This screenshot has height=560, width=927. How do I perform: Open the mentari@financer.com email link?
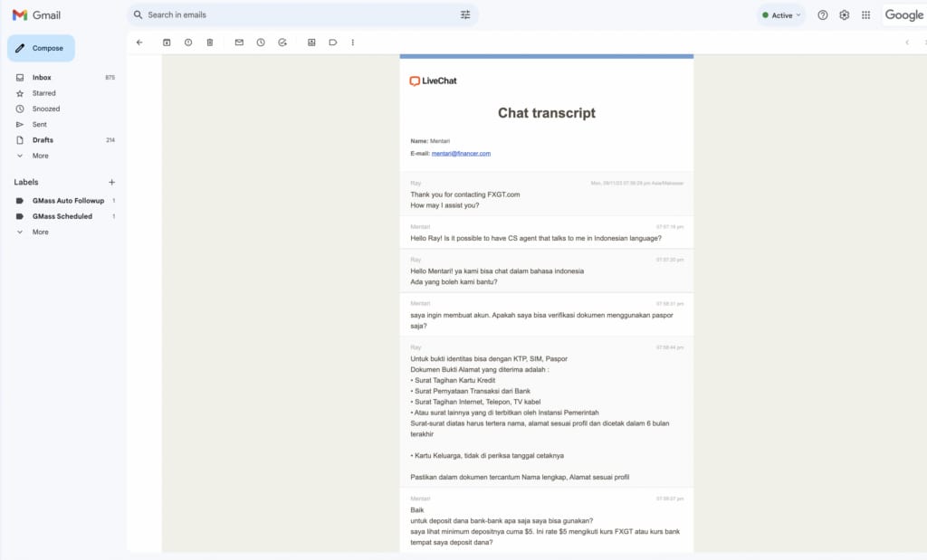coord(461,154)
